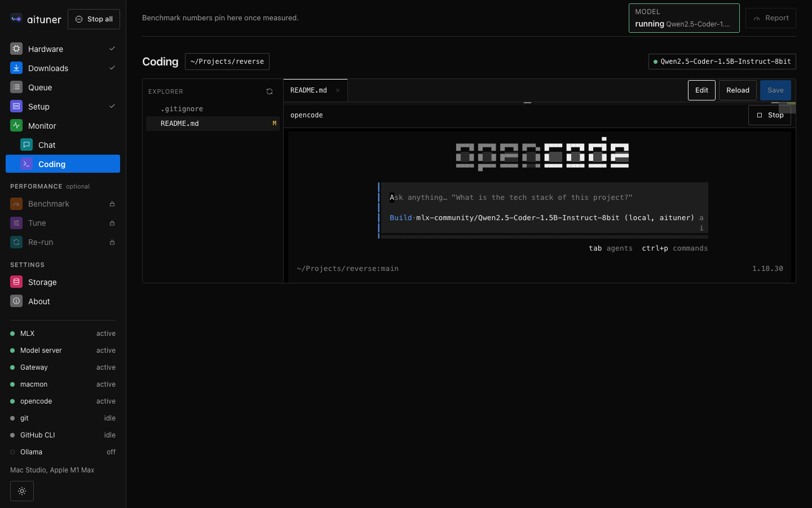Focus the opencode Ask anything prompt
Image resolution: width=812 pixels, height=508 pixels.
(x=544, y=198)
